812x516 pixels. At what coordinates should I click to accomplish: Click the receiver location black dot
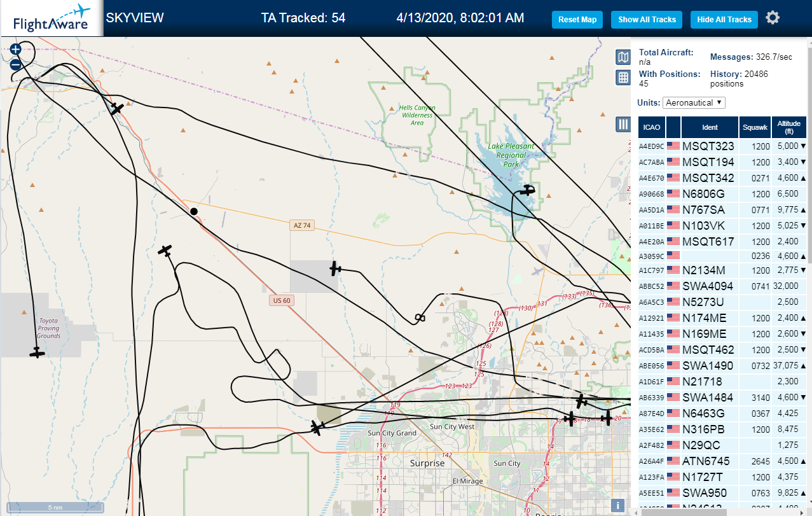(x=194, y=211)
